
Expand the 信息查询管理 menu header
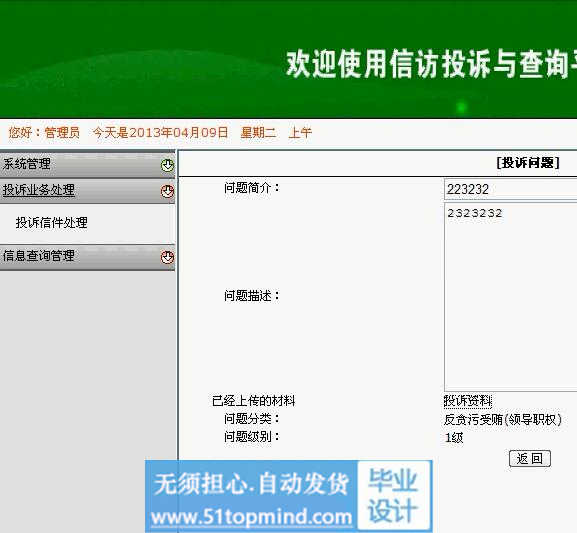(x=87, y=257)
